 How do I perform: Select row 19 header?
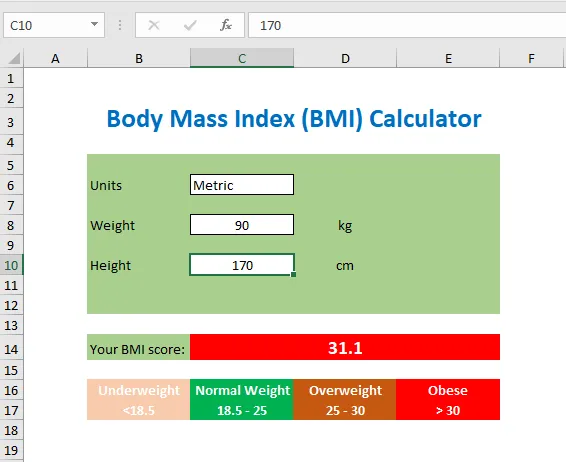[11, 450]
